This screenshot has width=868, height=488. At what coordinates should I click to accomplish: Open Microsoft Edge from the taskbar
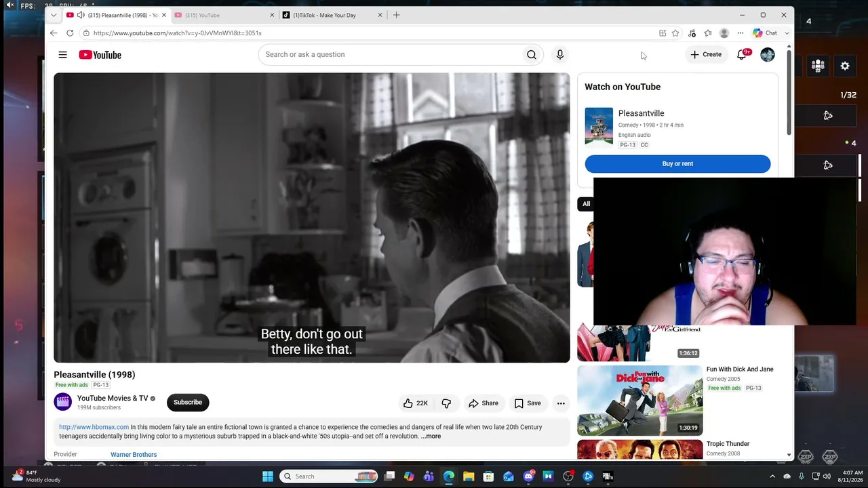[449, 476]
